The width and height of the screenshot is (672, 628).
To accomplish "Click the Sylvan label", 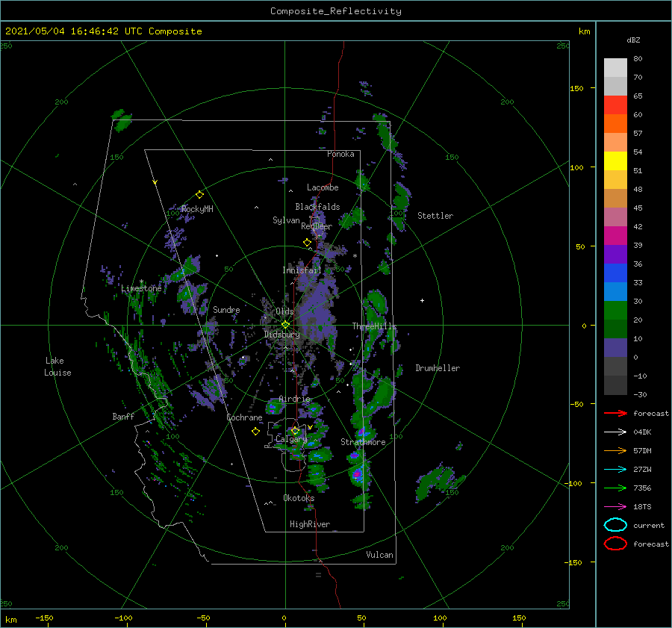I will point(286,220).
